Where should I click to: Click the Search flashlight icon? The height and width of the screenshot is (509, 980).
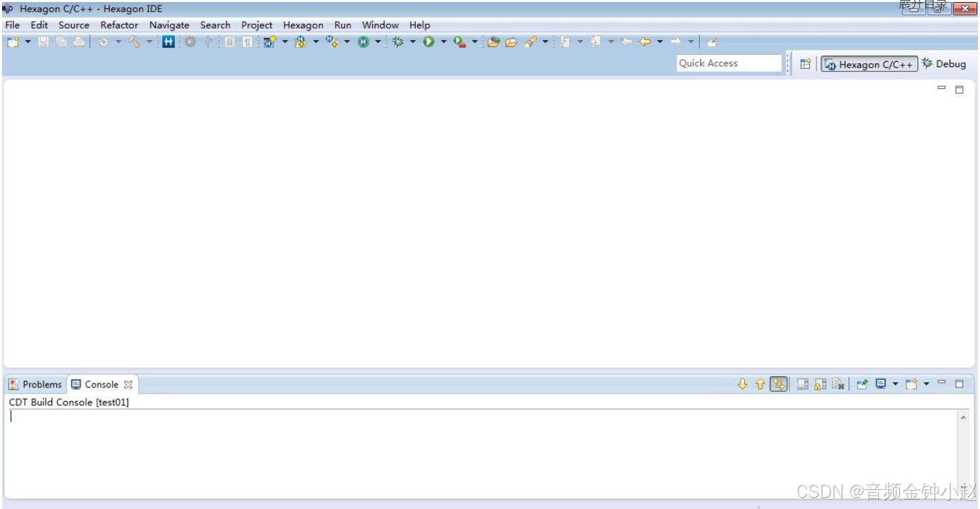click(530, 42)
